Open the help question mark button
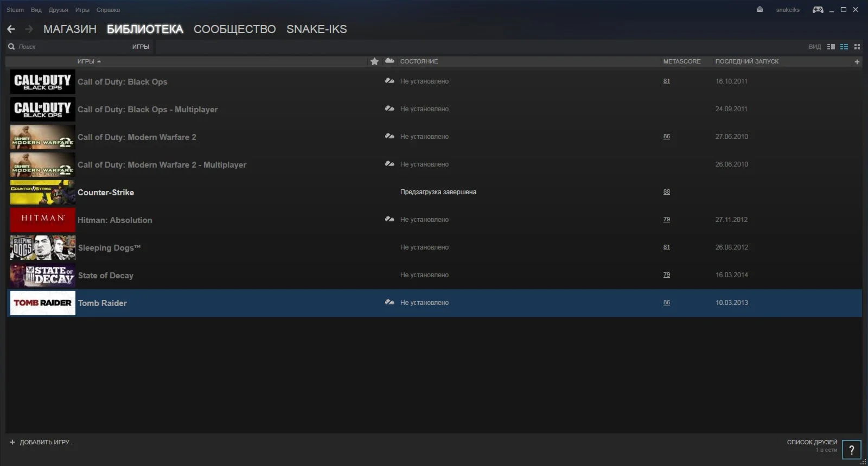The image size is (868, 466). [x=852, y=450]
